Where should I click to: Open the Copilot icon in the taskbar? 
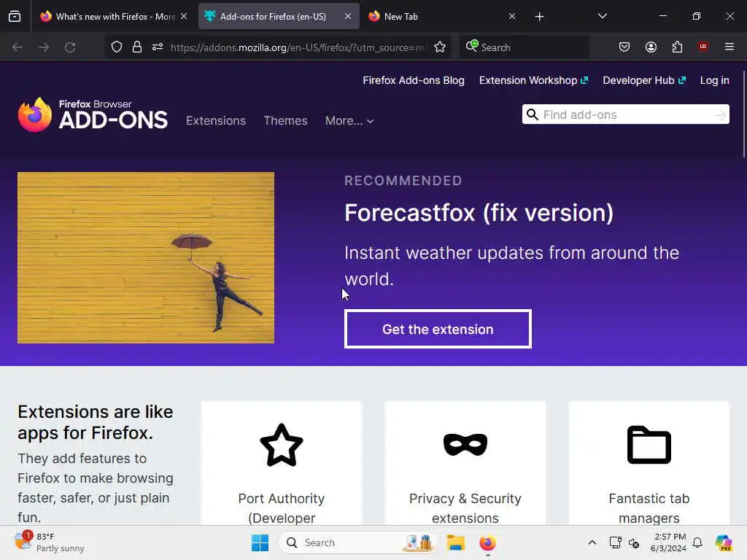pos(724,542)
